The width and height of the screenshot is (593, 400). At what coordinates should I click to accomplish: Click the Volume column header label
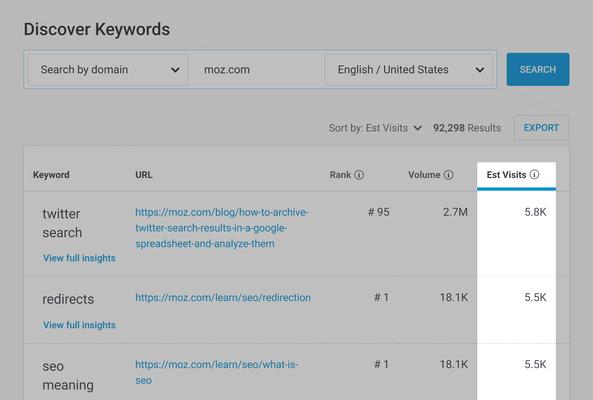(424, 175)
